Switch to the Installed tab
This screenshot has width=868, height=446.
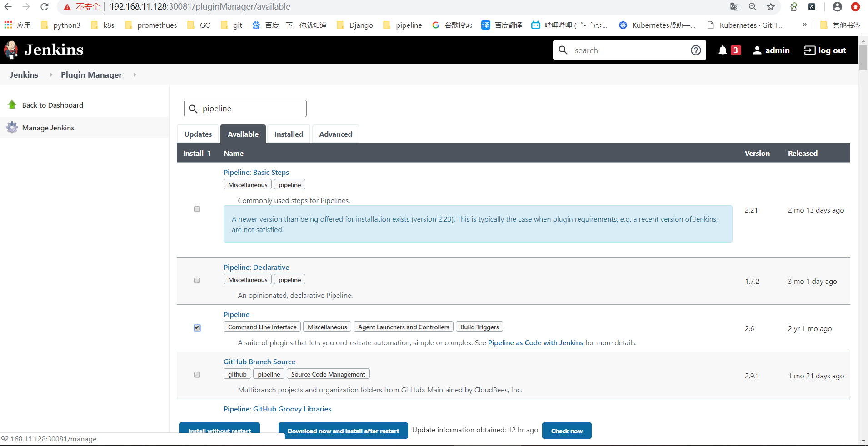click(x=288, y=134)
